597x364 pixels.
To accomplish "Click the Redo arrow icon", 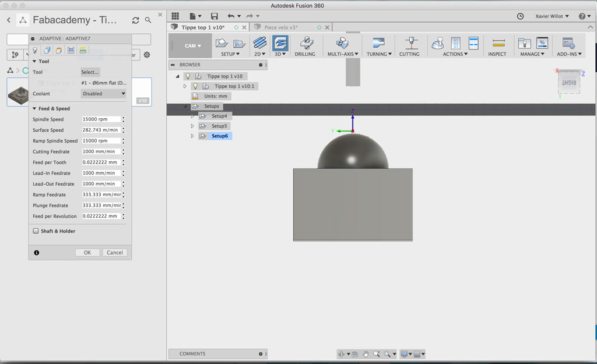I will point(250,16).
